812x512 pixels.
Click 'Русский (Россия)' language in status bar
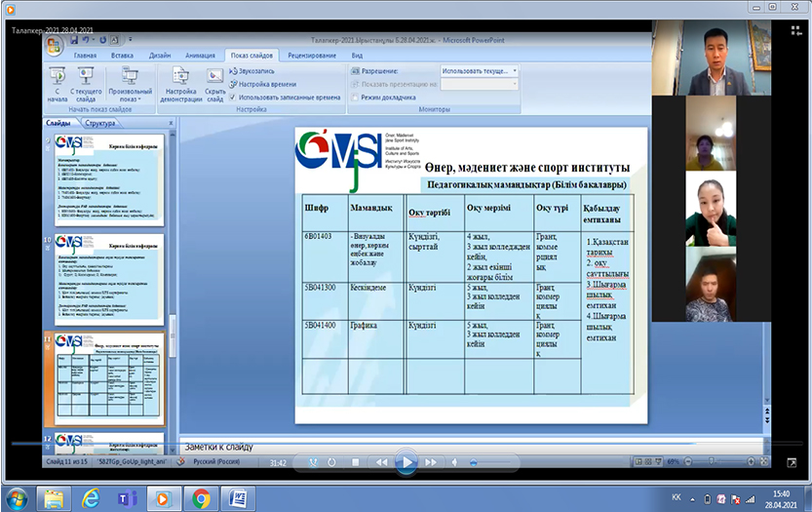click(x=217, y=461)
